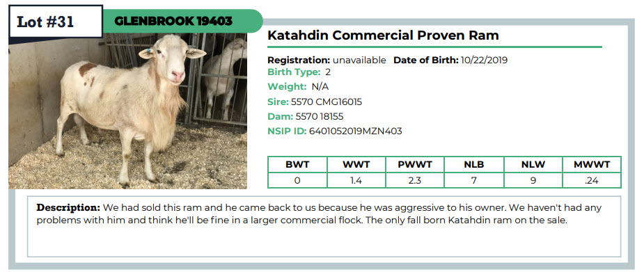This screenshot has width=644, height=272.
Task: Open the Dam 5570 18155 entry
Action: (305, 116)
